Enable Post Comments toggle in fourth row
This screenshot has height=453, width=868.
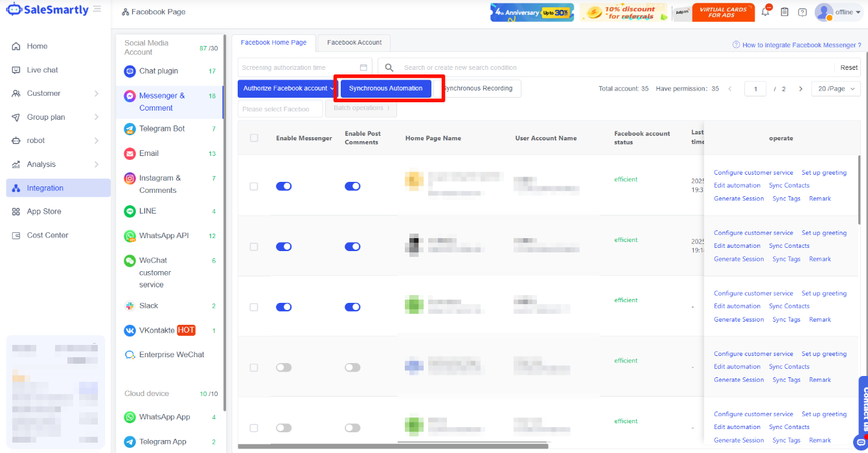352,368
